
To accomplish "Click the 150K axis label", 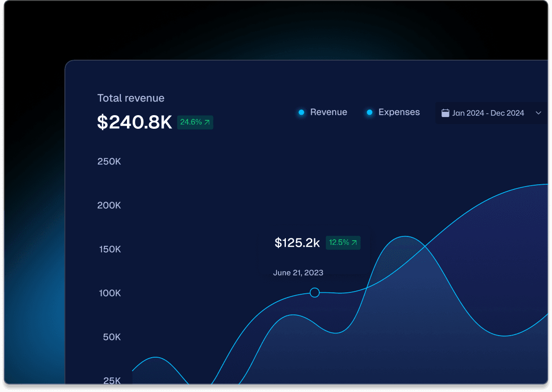I will click(x=110, y=250).
